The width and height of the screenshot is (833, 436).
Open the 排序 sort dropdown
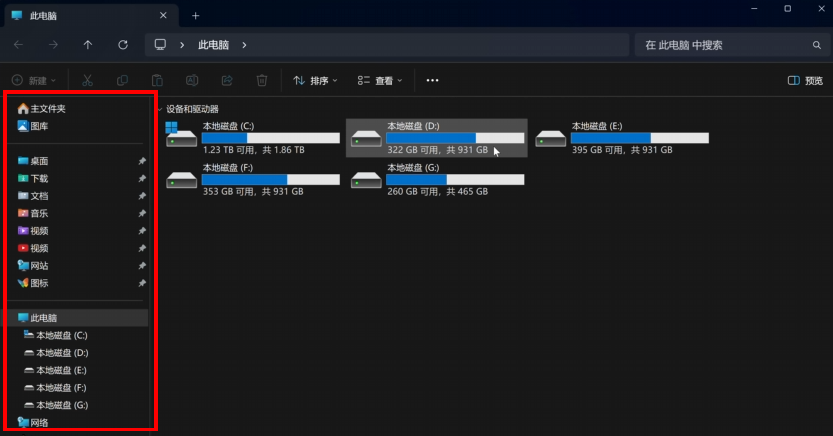[315, 81]
